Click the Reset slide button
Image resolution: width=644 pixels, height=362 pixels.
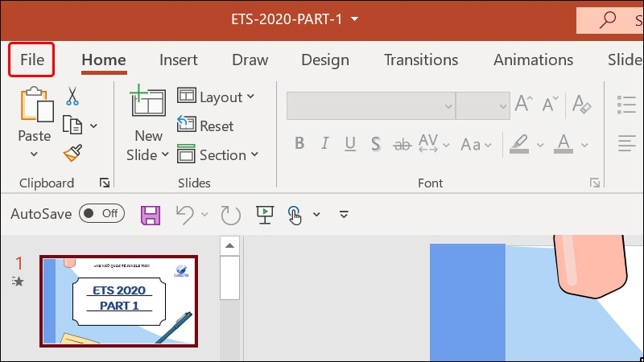(x=206, y=126)
